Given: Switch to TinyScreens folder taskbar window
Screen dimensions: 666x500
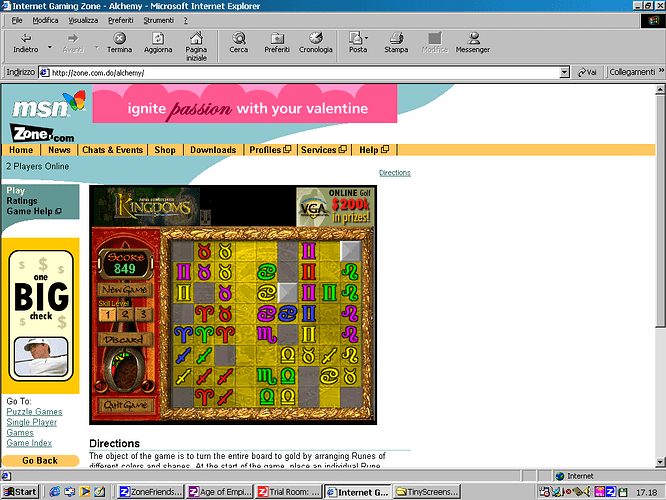Looking at the screenshot, I should [x=427, y=492].
